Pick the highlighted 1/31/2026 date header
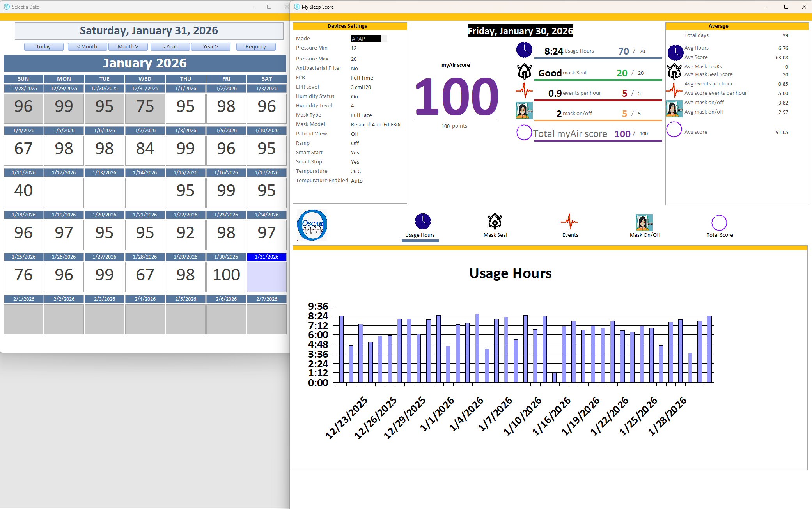This screenshot has height=509, width=812. click(x=266, y=257)
